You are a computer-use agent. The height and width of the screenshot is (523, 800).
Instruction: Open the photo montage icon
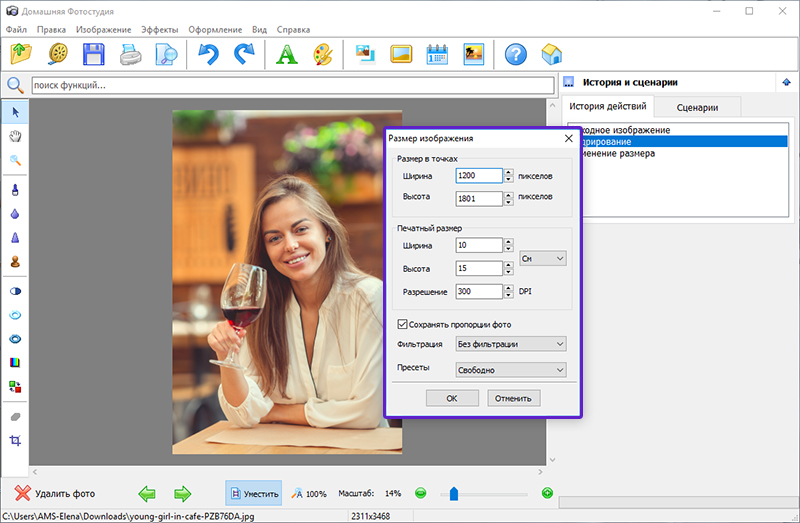click(365, 54)
